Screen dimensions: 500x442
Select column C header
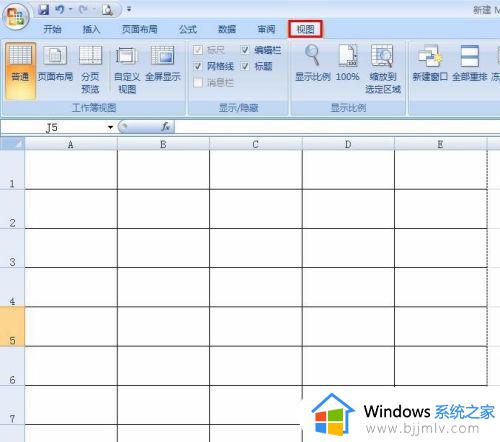256,144
